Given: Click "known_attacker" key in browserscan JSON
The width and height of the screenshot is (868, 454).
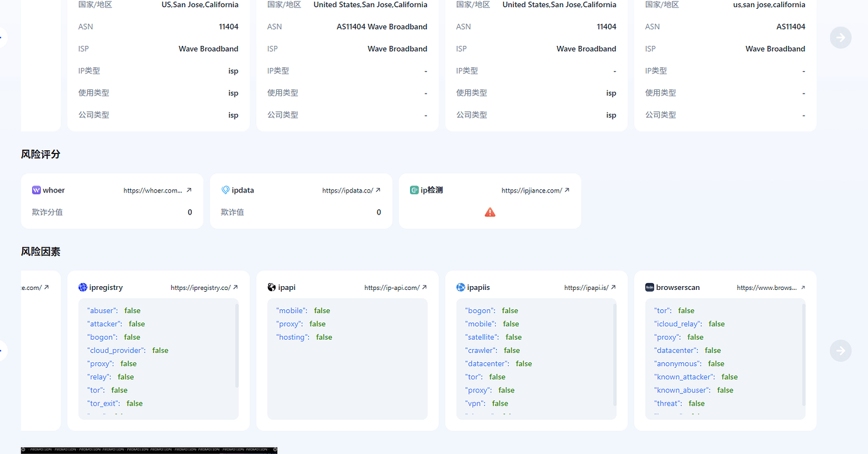Looking at the screenshot, I should (684, 377).
